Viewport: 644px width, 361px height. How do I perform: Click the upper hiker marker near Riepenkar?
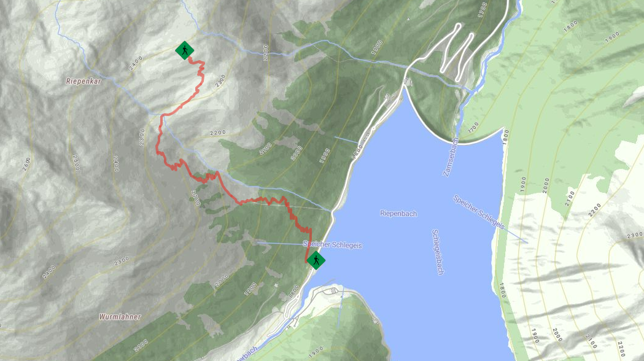[x=184, y=50]
